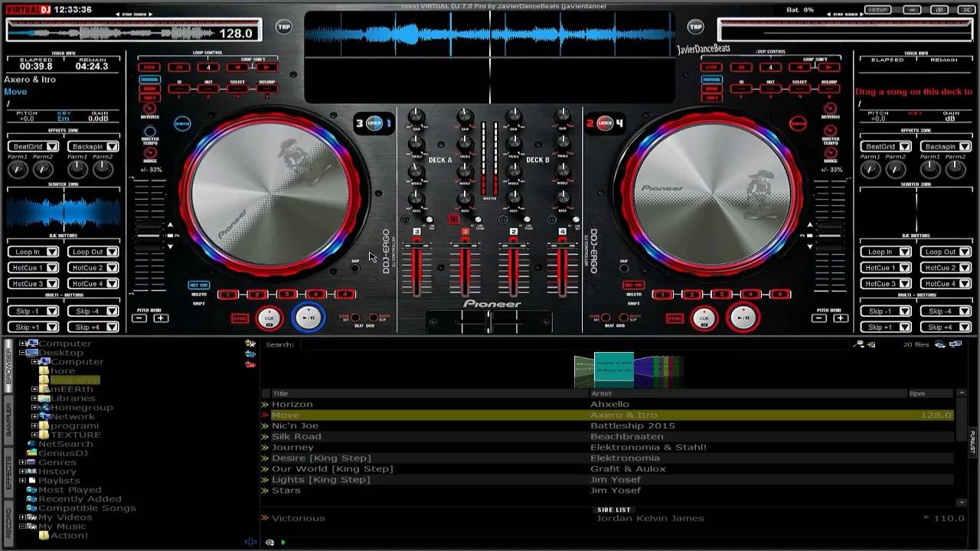Toggle Reverse on the right deck
Image resolution: width=980 pixels, height=551 pixels.
pyautogui.click(x=830, y=108)
